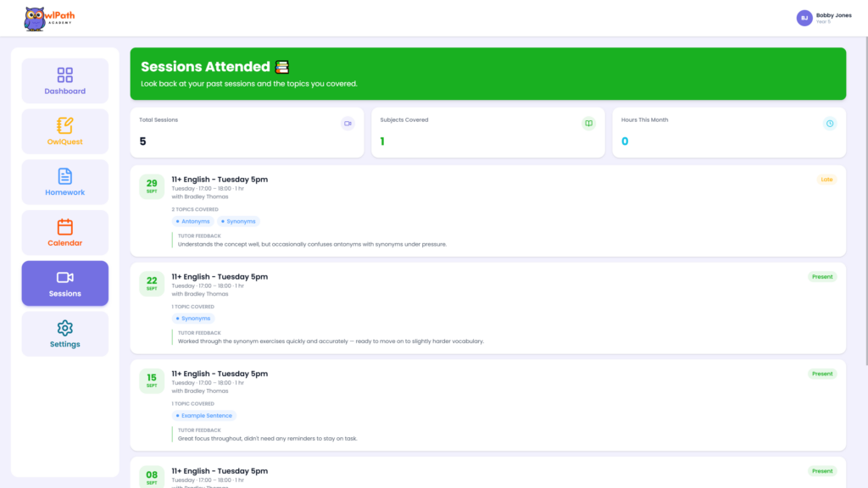Click the 22 Sept session title
The width and height of the screenshot is (868, 488).
pos(220,277)
